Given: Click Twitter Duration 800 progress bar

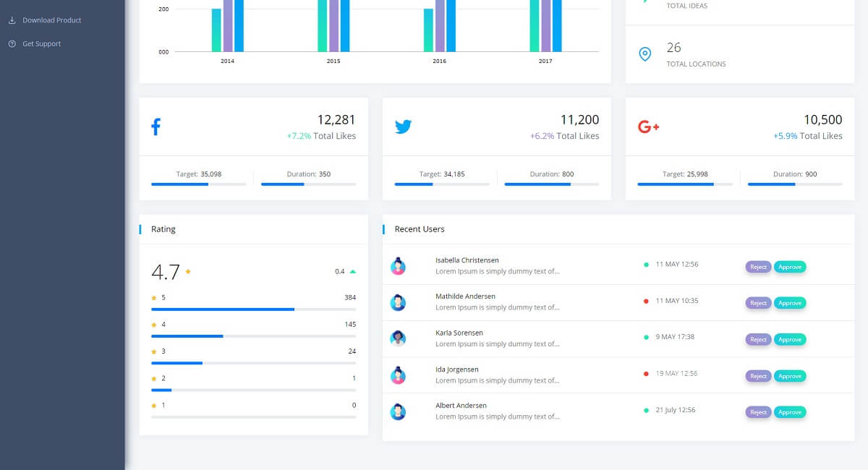Looking at the screenshot, I should click(552, 184).
